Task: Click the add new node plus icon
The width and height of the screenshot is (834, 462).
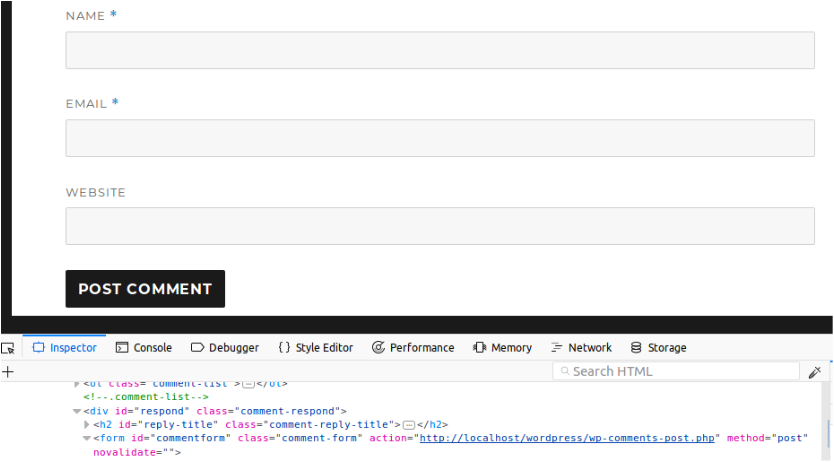Action: 8,371
